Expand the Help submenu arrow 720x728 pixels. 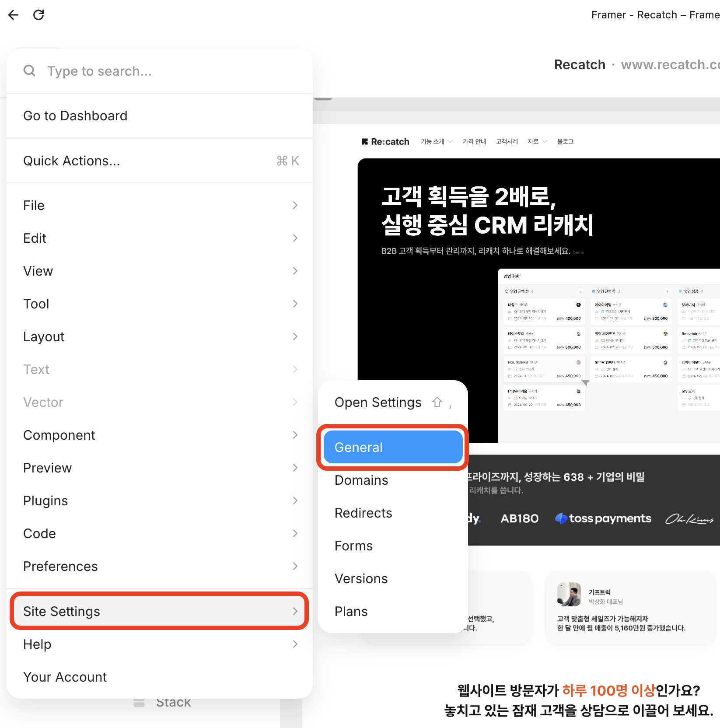click(x=295, y=644)
